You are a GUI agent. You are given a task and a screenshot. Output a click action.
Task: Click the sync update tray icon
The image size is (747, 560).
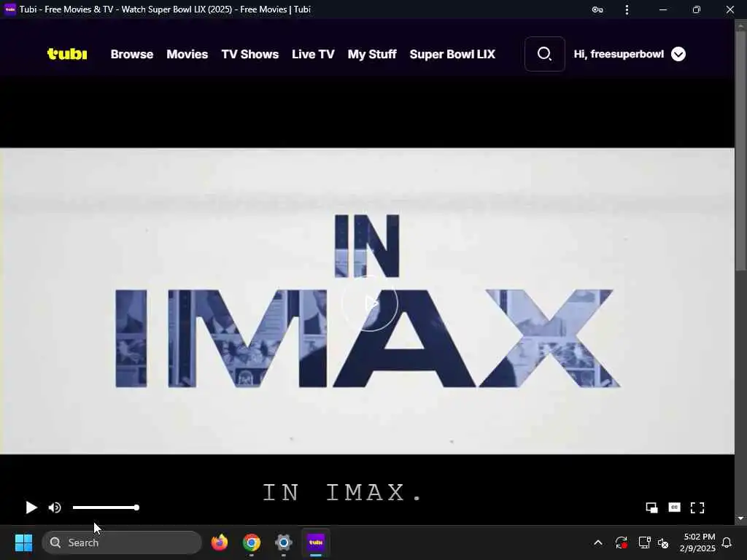pyautogui.click(x=622, y=542)
